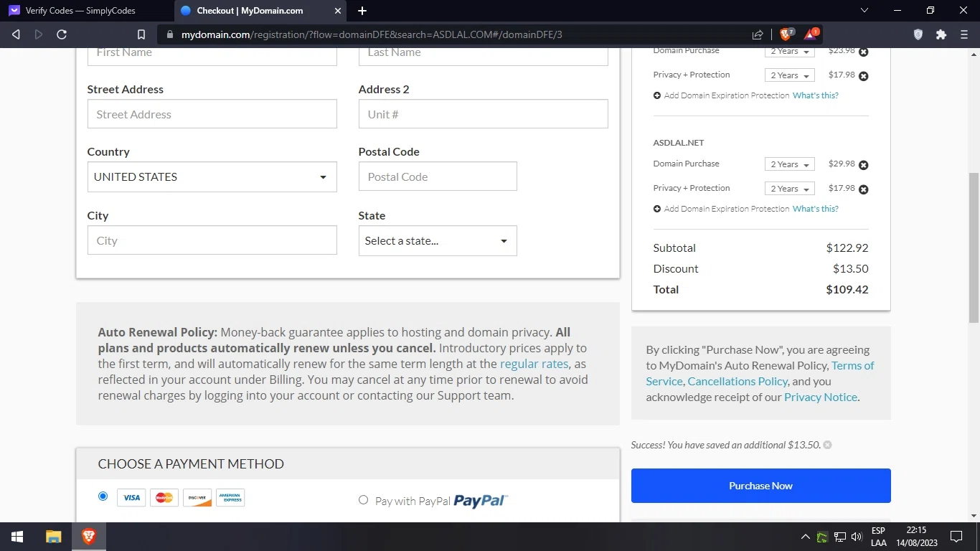980x551 pixels.
Task: Focus the Last Name field
Action: (483, 56)
